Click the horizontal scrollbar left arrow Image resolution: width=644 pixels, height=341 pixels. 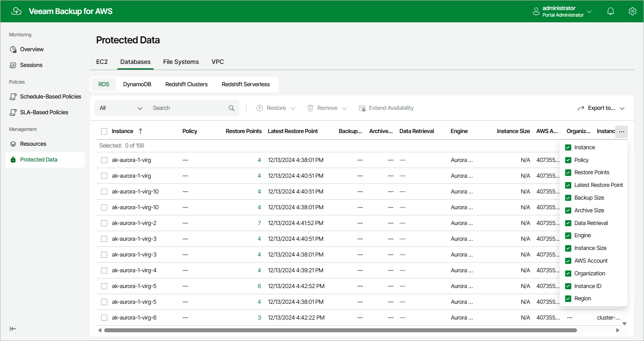click(99, 330)
